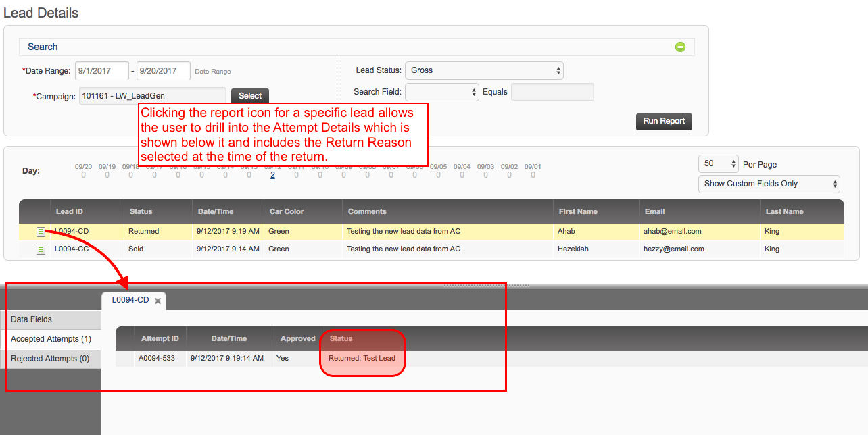Click the 09/02 day entry
This screenshot has height=435, width=868.
point(509,171)
